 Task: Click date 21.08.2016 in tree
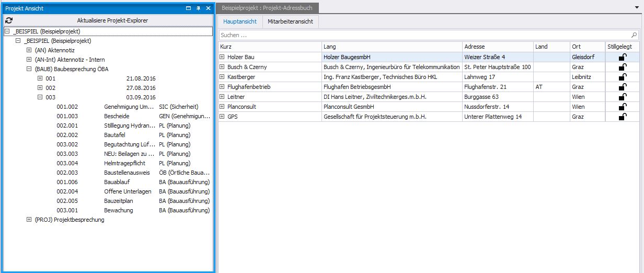[x=141, y=78]
